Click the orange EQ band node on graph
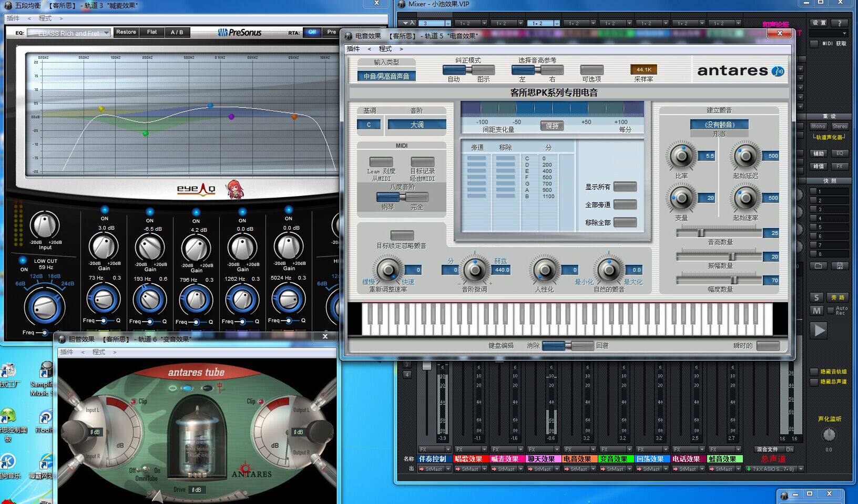This screenshot has width=858, height=504. [x=294, y=117]
